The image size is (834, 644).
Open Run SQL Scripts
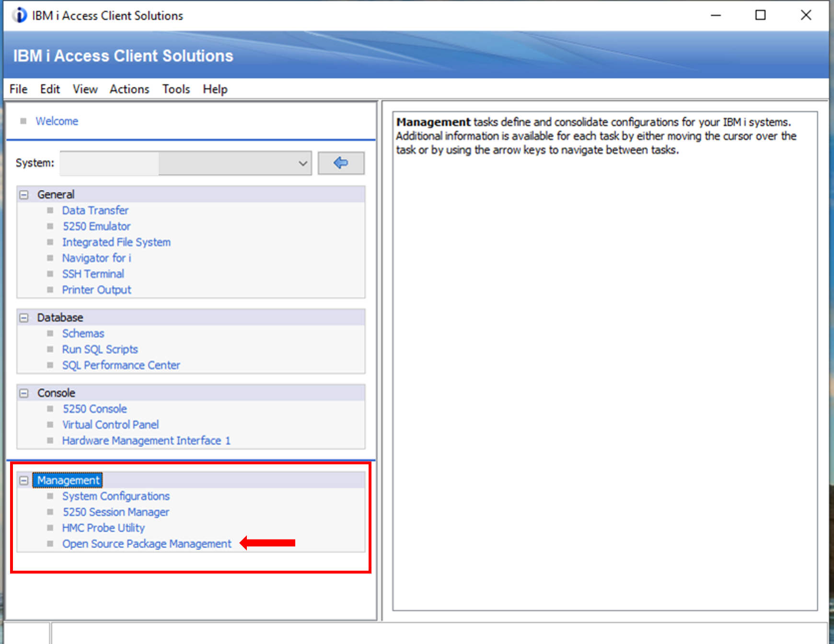[100, 349]
